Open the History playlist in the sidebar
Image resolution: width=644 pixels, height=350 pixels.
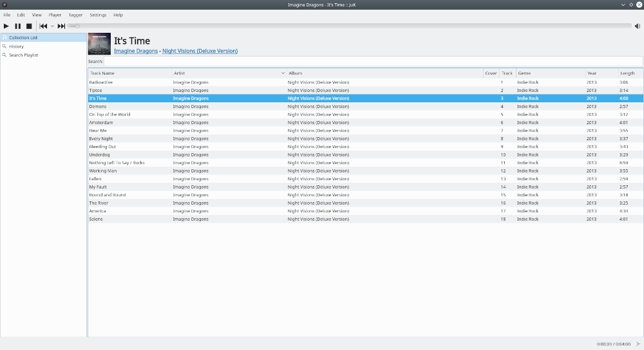pos(16,46)
